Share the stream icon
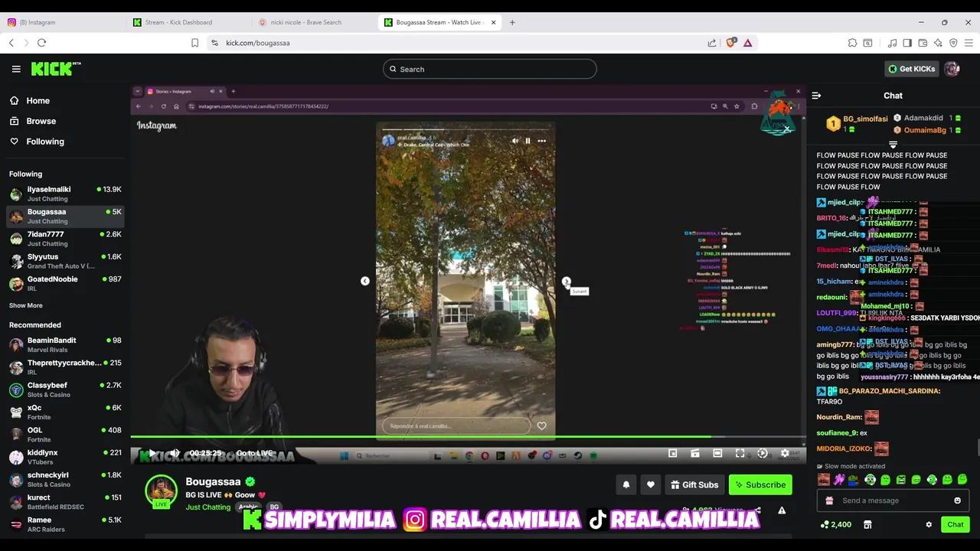The height and width of the screenshot is (551, 980). click(x=757, y=510)
